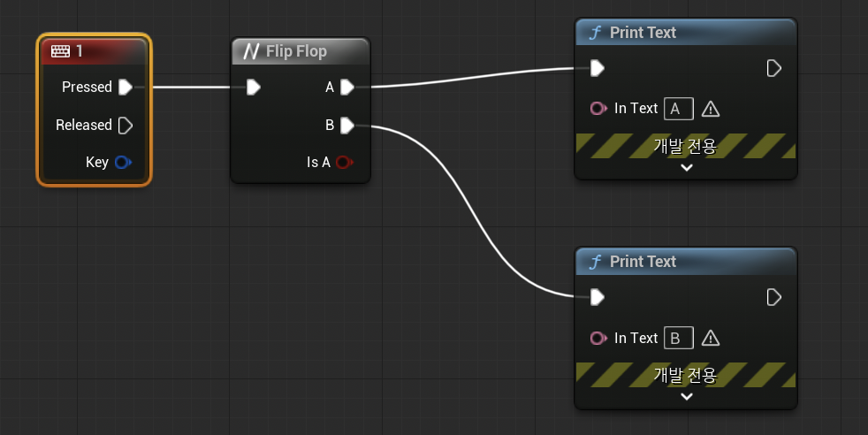Viewport: 868px width, 435px height.
Task: Click the Pressed label on the key node
Action: 87,87
